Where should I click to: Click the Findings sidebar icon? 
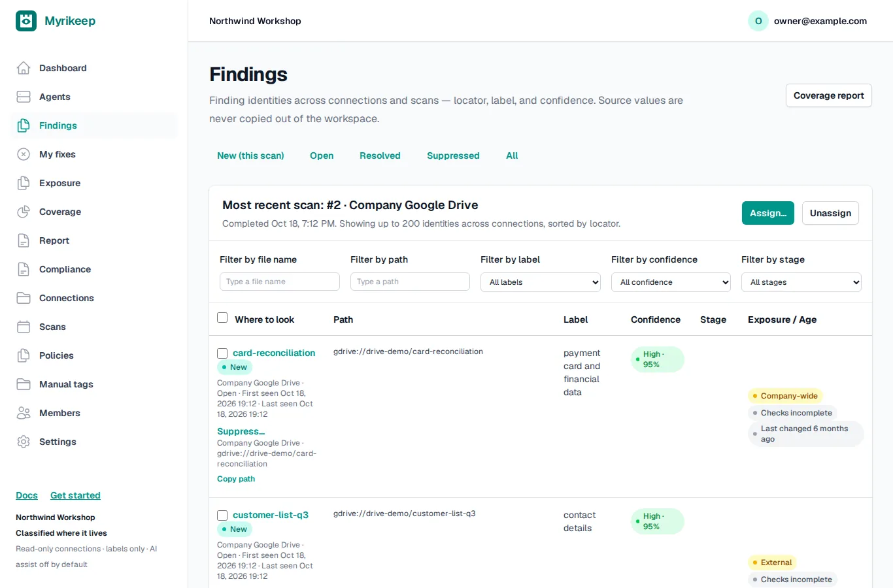[24, 125]
